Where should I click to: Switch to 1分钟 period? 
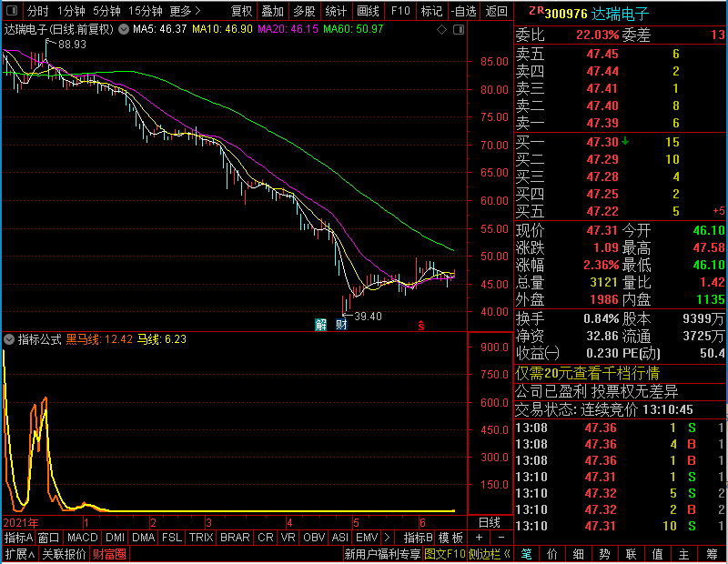(71, 11)
